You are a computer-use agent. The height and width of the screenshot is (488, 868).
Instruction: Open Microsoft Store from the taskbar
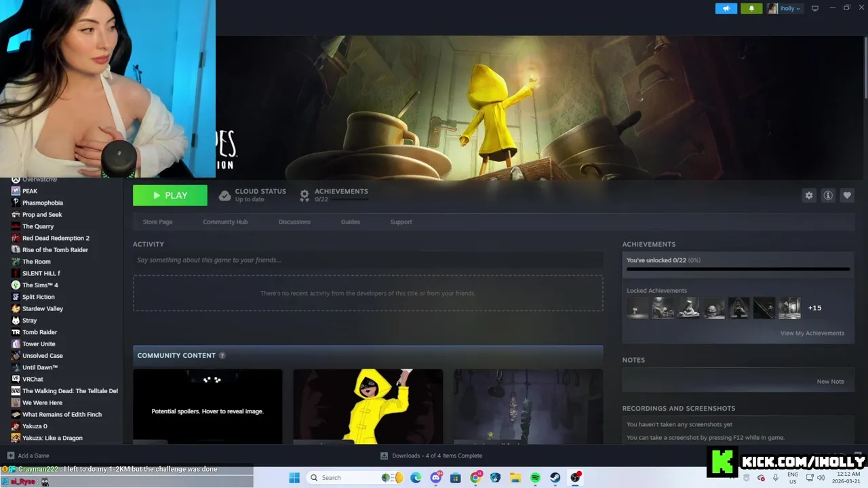[456, 478]
